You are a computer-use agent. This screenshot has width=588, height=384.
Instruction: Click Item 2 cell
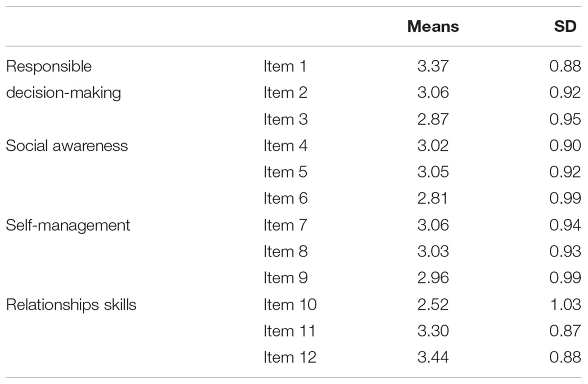(x=285, y=93)
